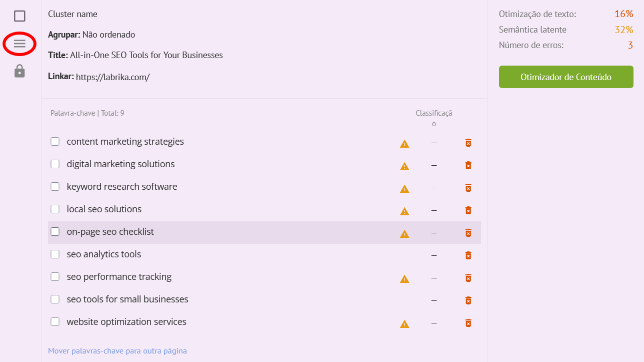Viewport: 644px width, 362px height.
Task: Check the 'local seo solutions' checkbox
Action: click(x=55, y=209)
